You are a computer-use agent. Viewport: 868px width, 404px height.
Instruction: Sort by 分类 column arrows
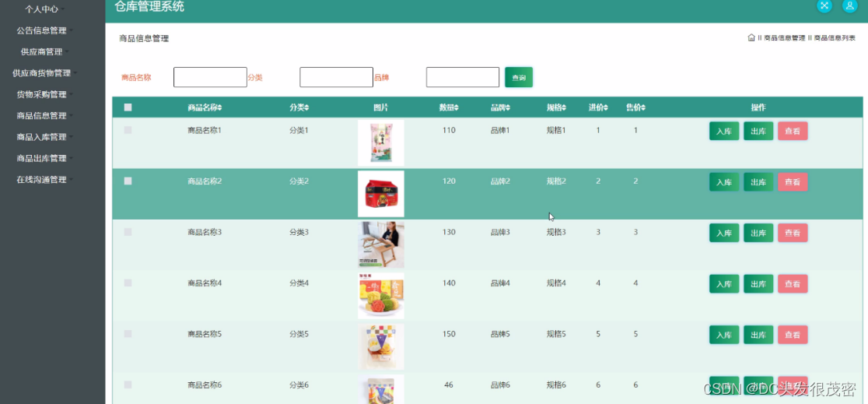[307, 107]
